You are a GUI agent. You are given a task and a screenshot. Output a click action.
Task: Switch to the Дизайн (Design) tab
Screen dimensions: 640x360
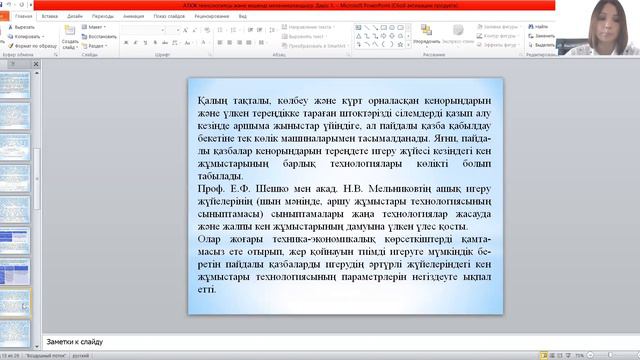75,16
